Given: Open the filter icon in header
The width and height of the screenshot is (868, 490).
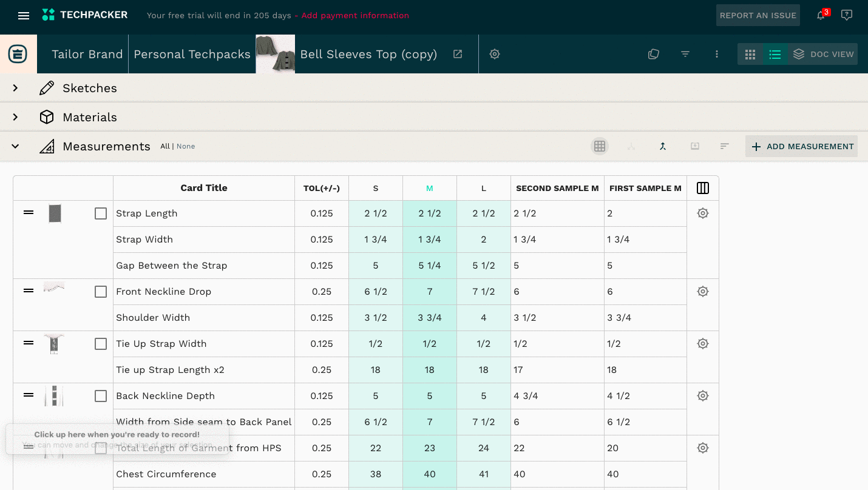Looking at the screenshot, I should 685,54.
